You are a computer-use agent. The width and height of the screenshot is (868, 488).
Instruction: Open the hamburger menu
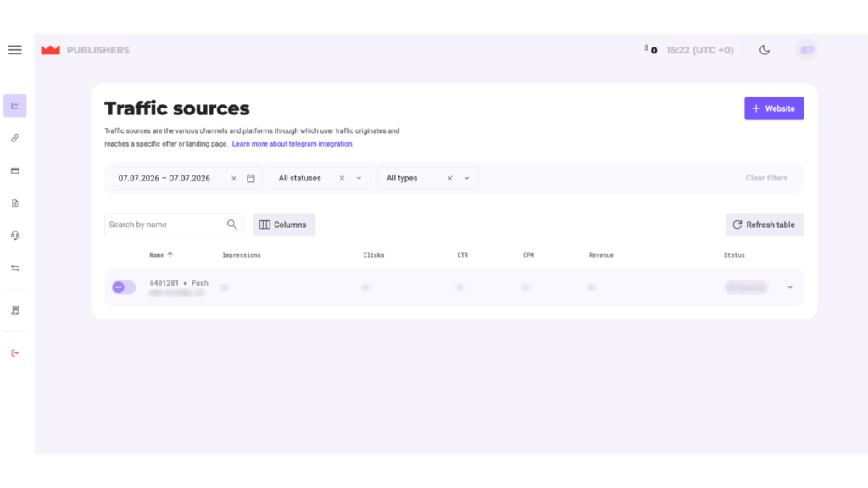pos(15,50)
